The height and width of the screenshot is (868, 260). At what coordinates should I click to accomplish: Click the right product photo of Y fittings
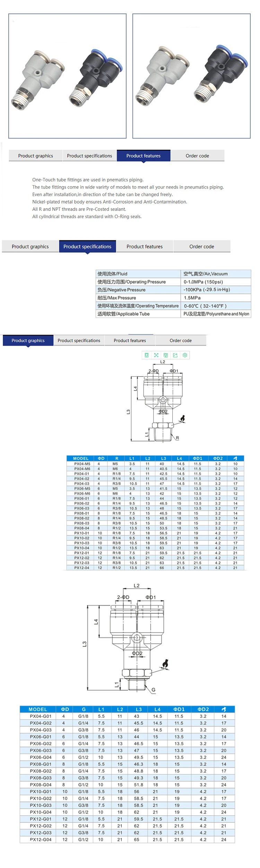tap(191, 76)
